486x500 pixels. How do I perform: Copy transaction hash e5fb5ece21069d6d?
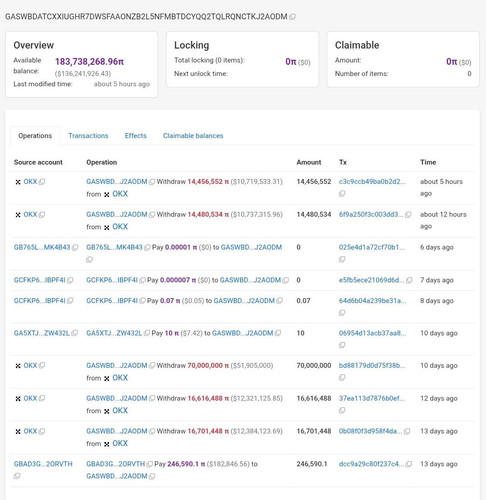click(x=409, y=280)
